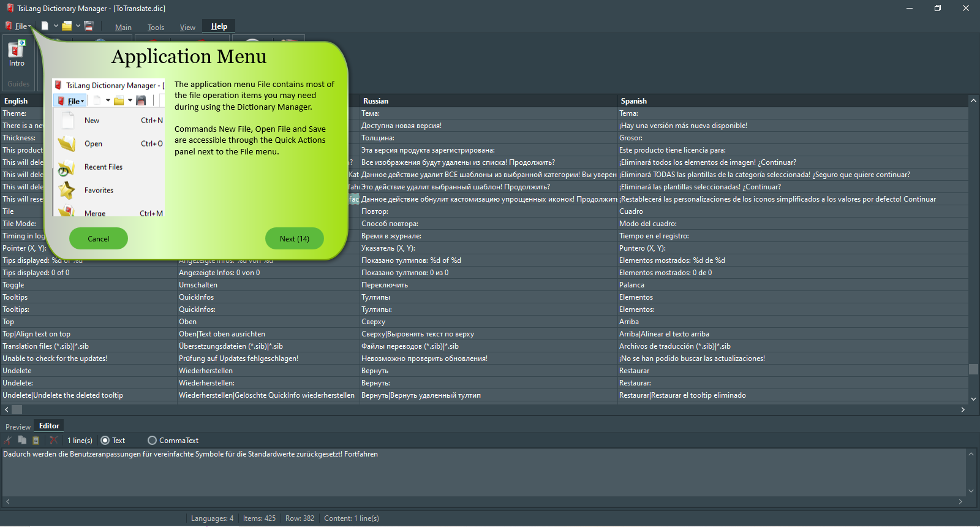980x527 pixels.
Task: Click the Cut scissors icon in editor
Action: pyautogui.click(x=8, y=440)
